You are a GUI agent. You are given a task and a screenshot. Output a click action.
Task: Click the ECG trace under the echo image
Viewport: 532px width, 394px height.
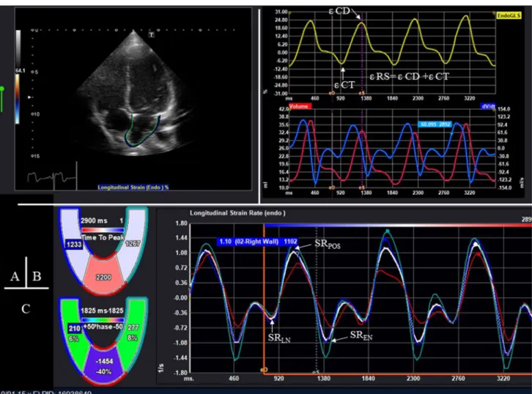(51, 177)
